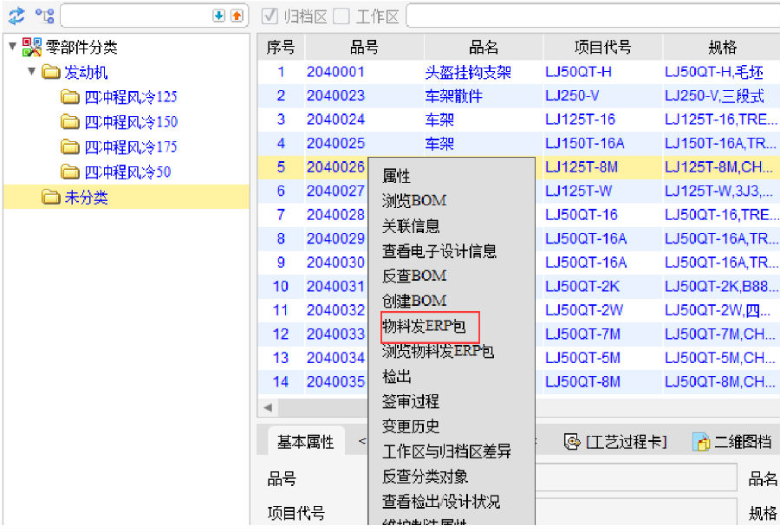
Task: Switch to the 二维图档 tab
Action: pos(732,442)
